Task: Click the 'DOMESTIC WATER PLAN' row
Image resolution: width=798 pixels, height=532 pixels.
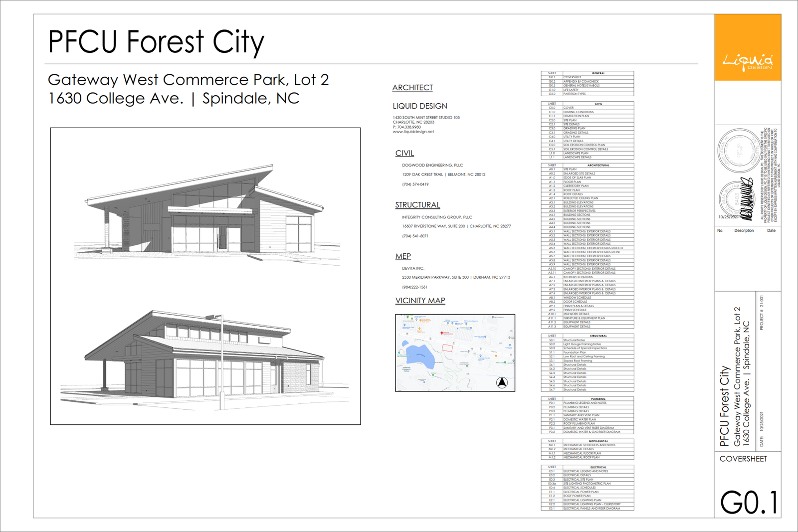Action: point(588,419)
